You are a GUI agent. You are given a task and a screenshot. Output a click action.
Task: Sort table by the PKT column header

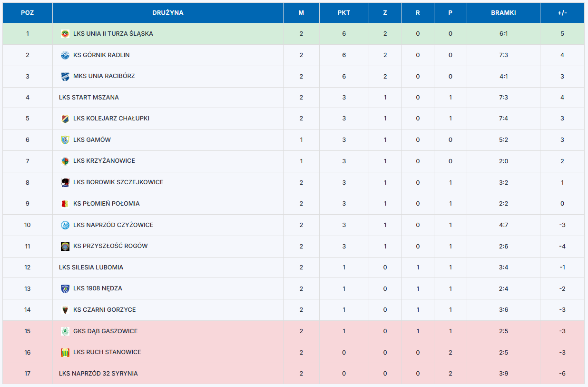344,13
